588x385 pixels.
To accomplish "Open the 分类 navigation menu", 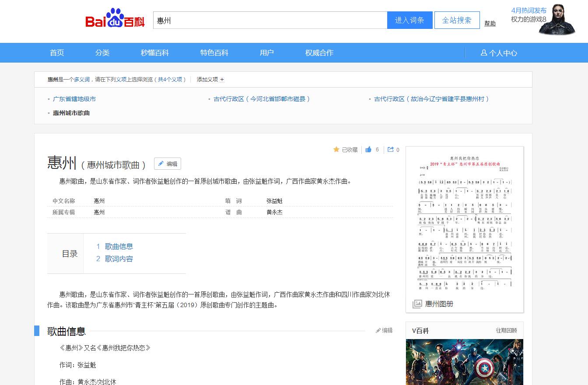I will [x=102, y=53].
